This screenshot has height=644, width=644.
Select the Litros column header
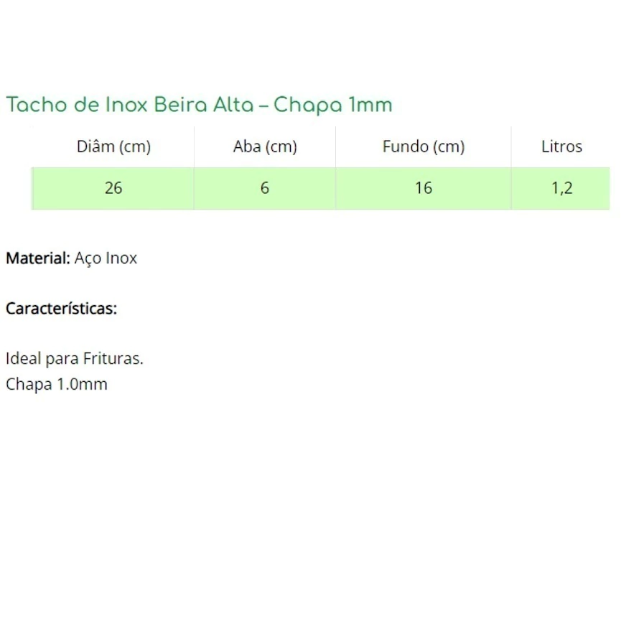[x=561, y=146]
